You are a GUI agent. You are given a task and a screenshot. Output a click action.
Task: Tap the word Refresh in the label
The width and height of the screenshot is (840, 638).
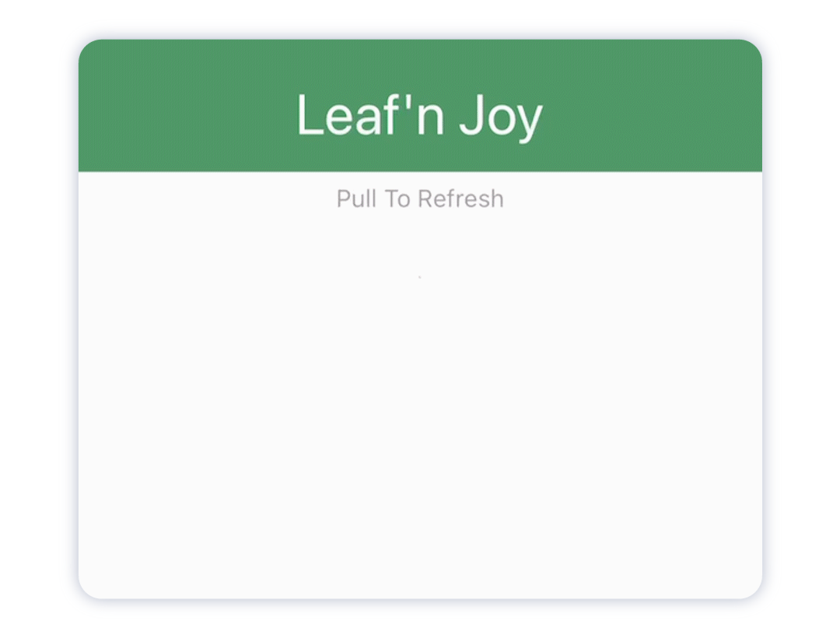pyautogui.click(x=461, y=198)
